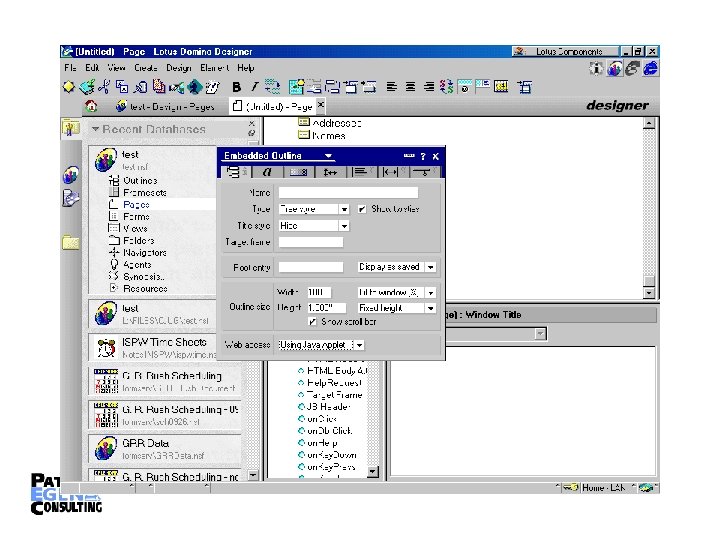Close the (Untitled) - Page tab
The image size is (720, 540).
pyautogui.click(x=321, y=105)
